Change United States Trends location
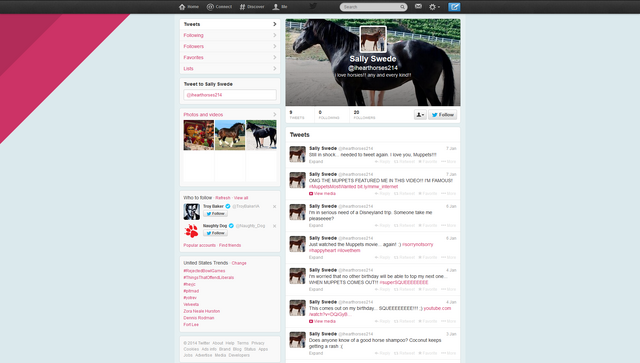 pos(239,263)
